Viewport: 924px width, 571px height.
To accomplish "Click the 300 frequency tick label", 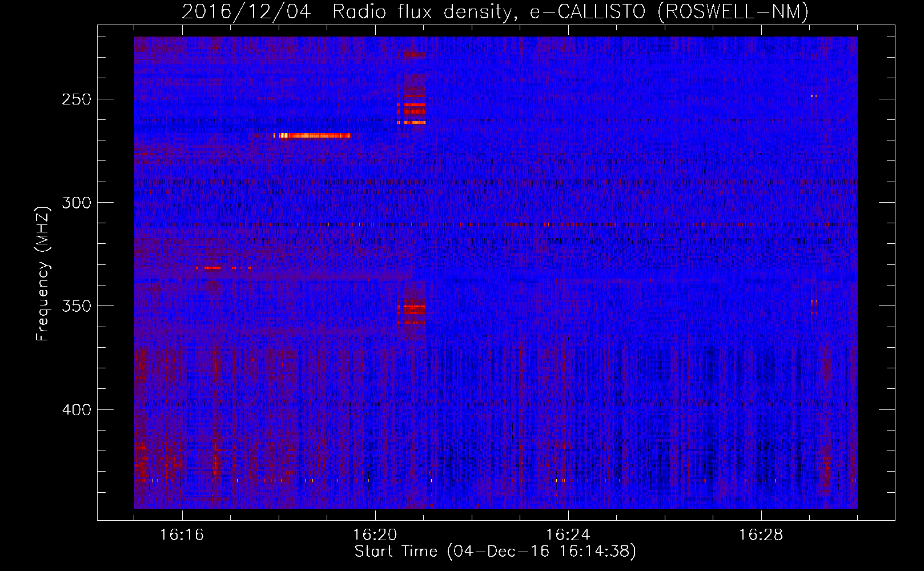I will [76, 203].
